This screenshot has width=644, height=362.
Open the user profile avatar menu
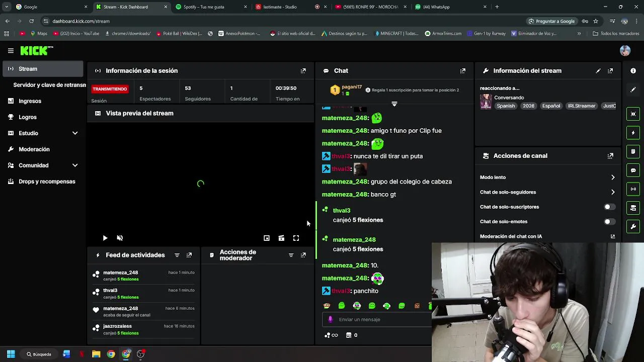[x=625, y=51]
